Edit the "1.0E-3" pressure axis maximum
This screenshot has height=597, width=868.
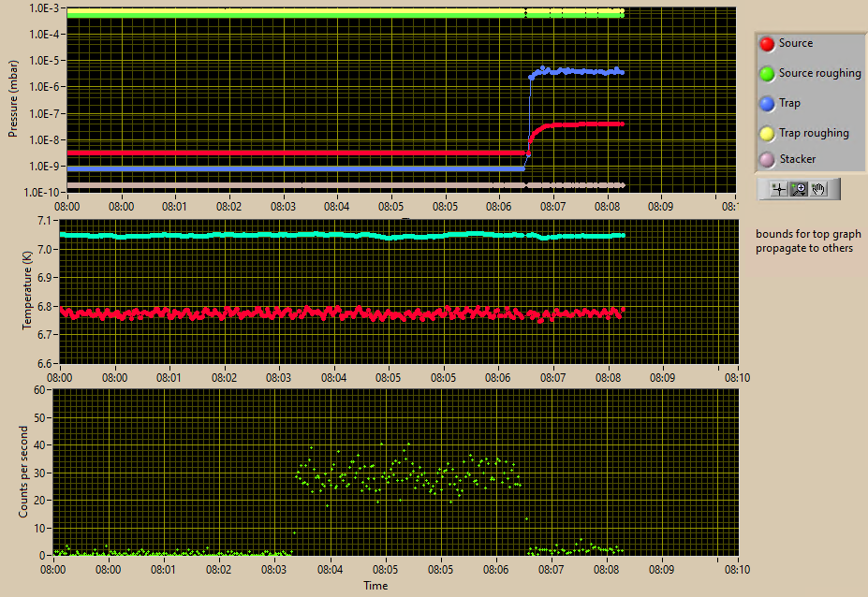point(45,8)
